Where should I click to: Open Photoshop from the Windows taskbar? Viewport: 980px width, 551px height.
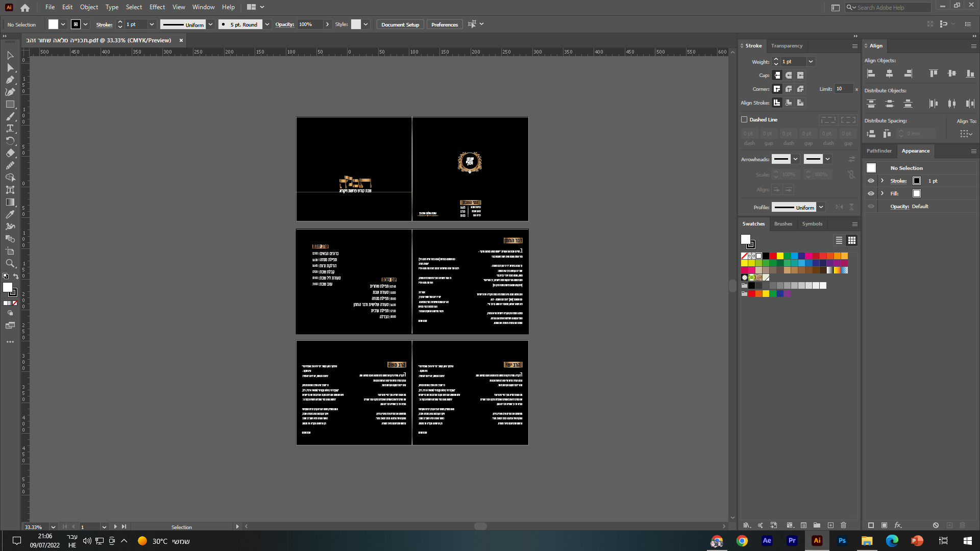(x=842, y=541)
